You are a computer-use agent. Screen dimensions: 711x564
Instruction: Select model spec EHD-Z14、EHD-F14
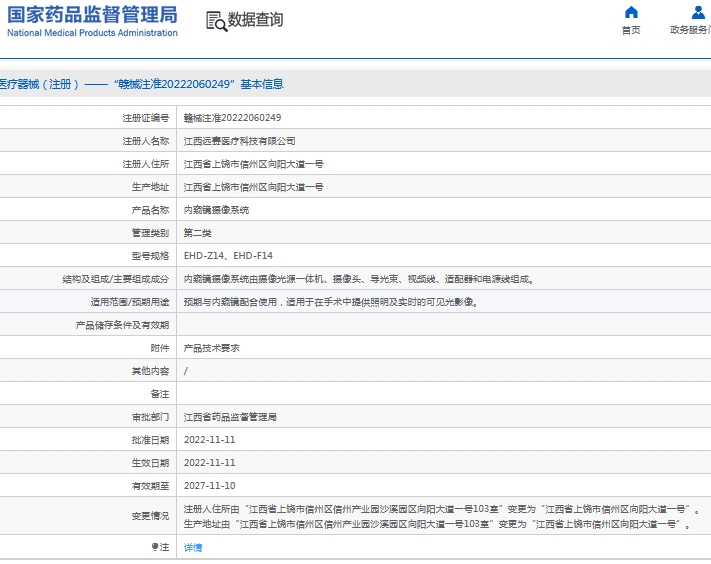[x=228, y=256]
